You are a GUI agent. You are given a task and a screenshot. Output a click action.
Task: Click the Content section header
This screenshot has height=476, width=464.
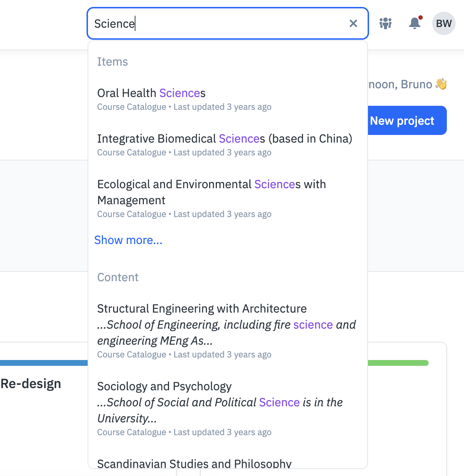[x=118, y=277]
